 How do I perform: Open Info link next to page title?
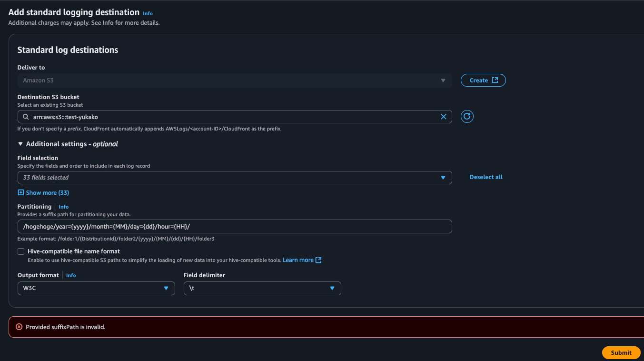click(148, 13)
